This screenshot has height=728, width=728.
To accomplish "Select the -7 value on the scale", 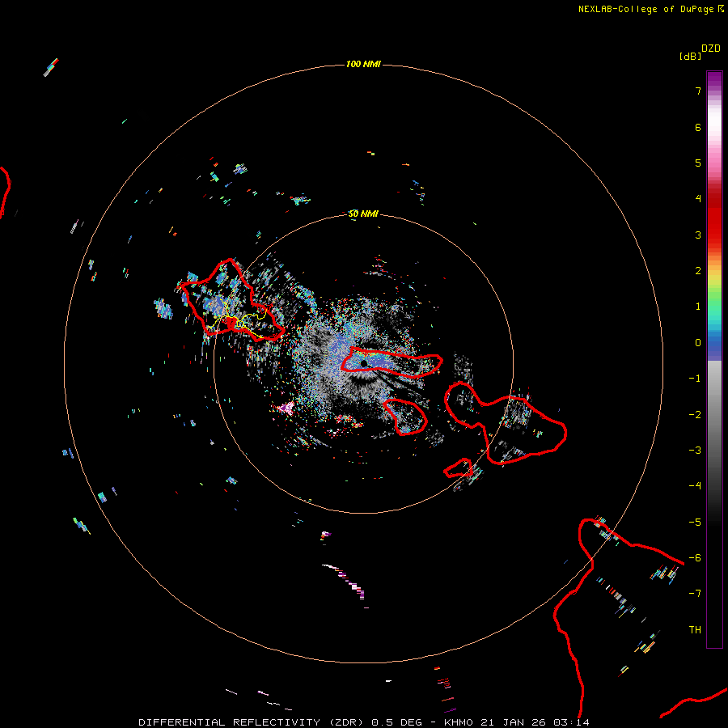I will pos(695,594).
